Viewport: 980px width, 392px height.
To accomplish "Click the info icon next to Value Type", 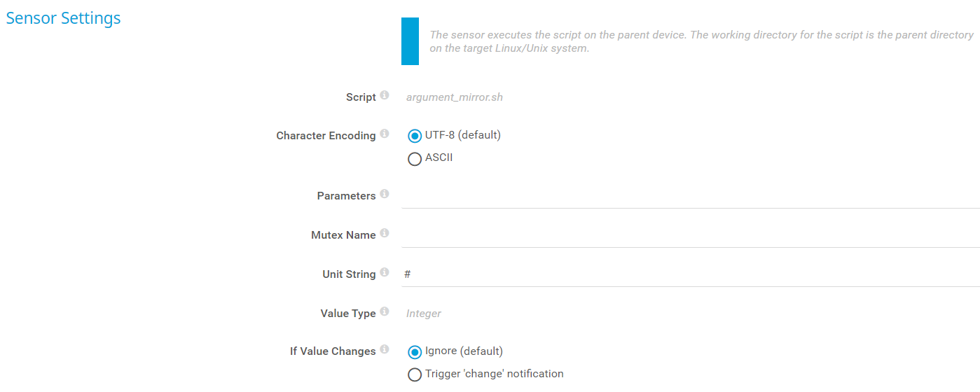I will pyautogui.click(x=385, y=312).
